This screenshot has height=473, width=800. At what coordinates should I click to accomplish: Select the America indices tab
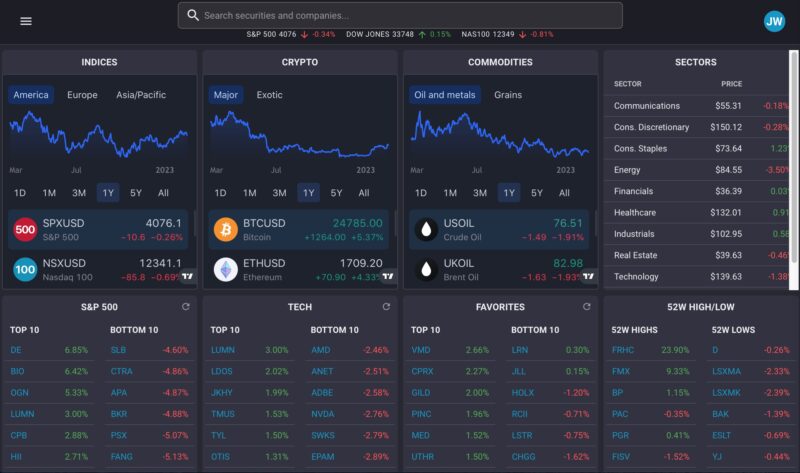point(31,95)
